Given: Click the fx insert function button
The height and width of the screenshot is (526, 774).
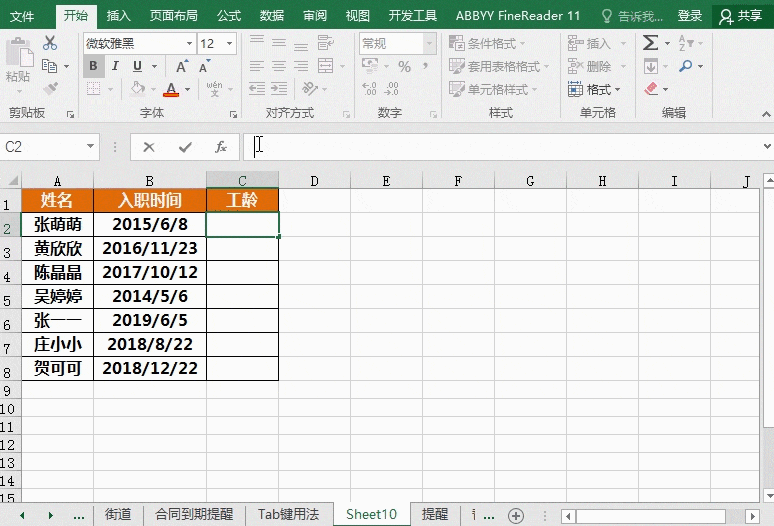Looking at the screenshot, I should [221, 147].
